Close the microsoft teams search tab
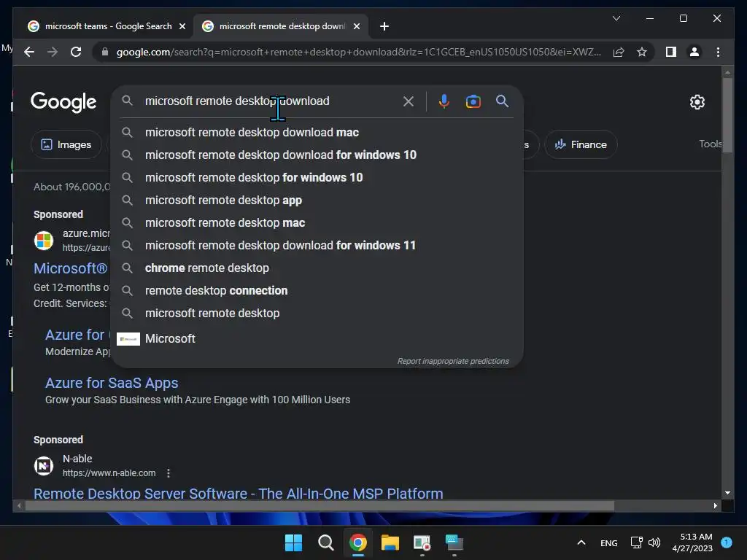The image size is (747, 560). pos(182,26)
